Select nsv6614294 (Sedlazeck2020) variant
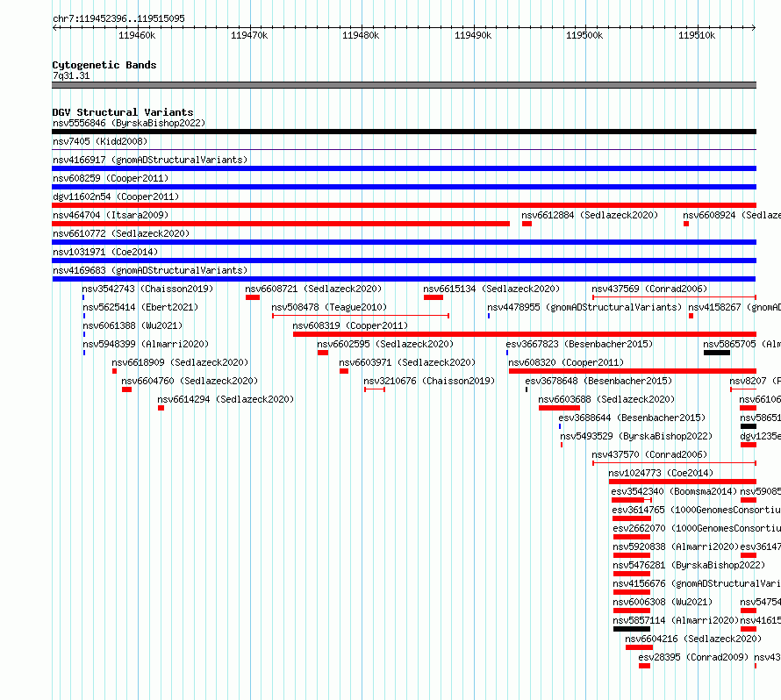 (226, 399)
